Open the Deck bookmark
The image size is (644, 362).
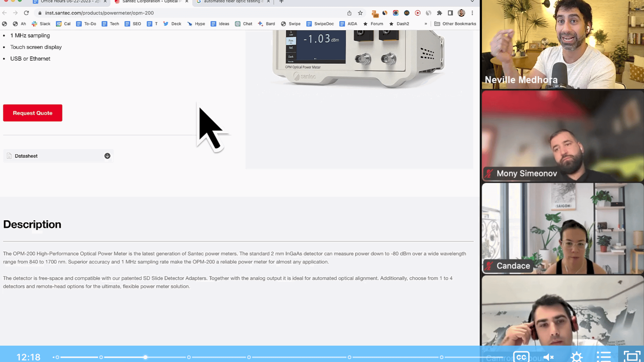tap(172, 24)
